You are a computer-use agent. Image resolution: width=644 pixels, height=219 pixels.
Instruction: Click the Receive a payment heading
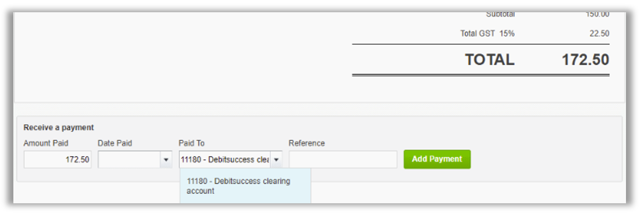(59, 128)
